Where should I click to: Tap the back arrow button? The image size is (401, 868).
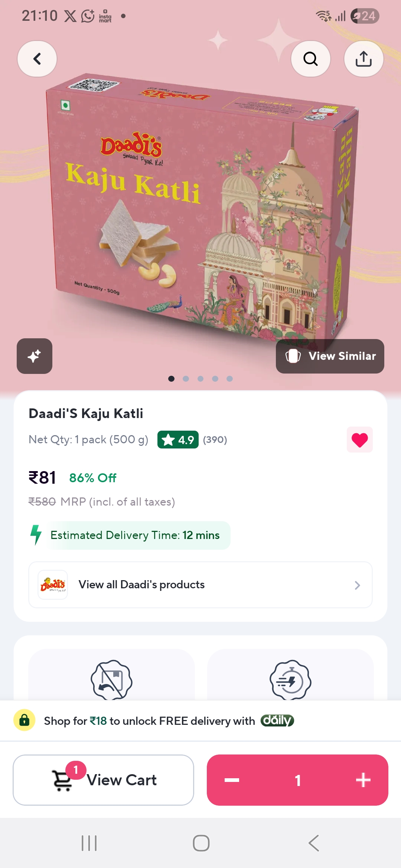(37, 59)
